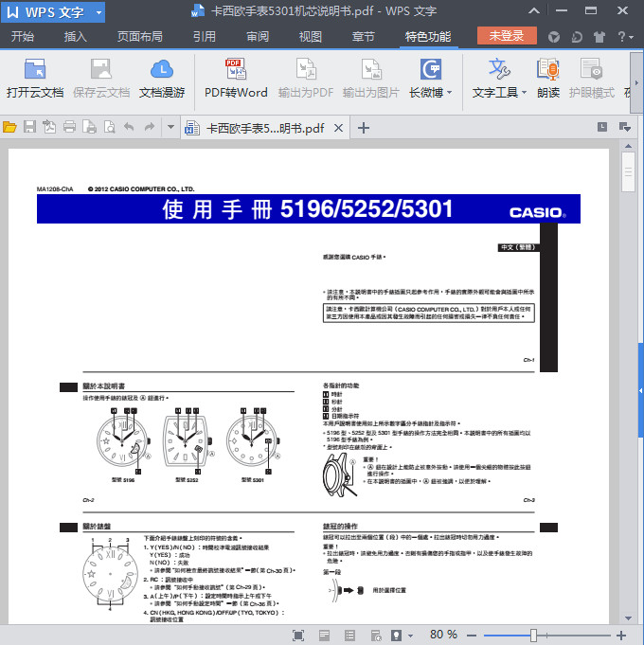
Task: Click the zoom slider handle
Action: (533, 636)
